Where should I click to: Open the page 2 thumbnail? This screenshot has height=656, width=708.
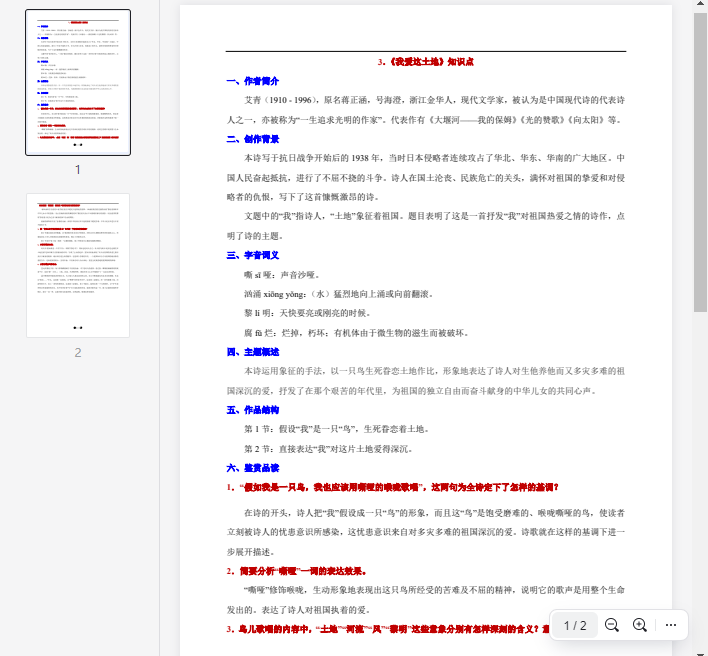pyautogui.click(x=78, y=265)
